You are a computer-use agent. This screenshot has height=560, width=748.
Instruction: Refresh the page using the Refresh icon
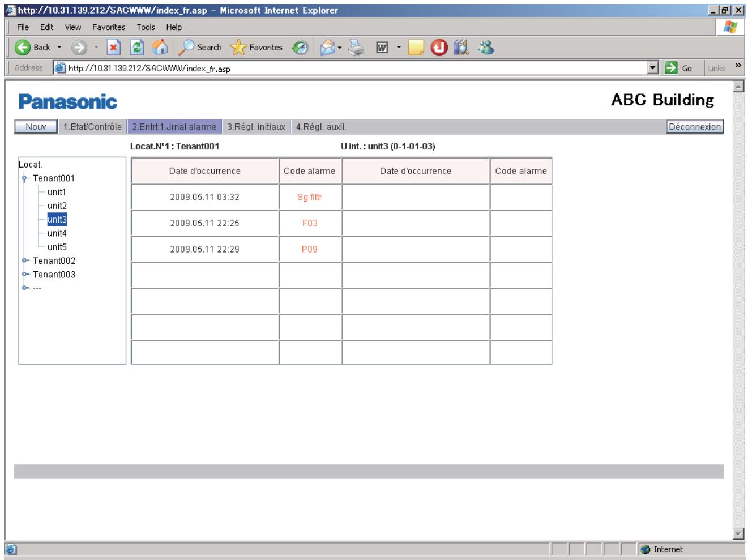[137, 48]
